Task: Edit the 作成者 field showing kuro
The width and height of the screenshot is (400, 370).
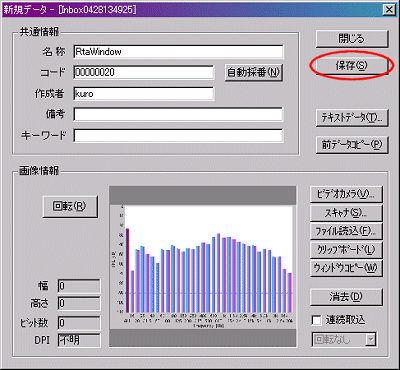Action: pos(143,94)
